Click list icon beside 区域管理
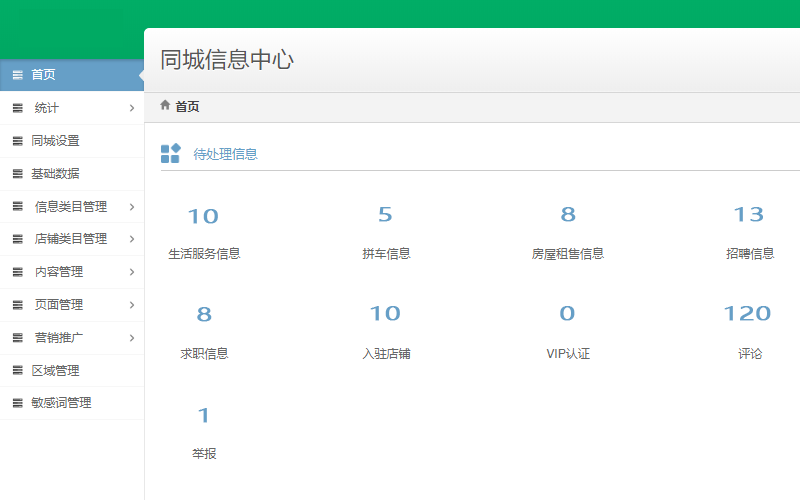Viewport: 800px width, 500px height. (x=17, y=371)
